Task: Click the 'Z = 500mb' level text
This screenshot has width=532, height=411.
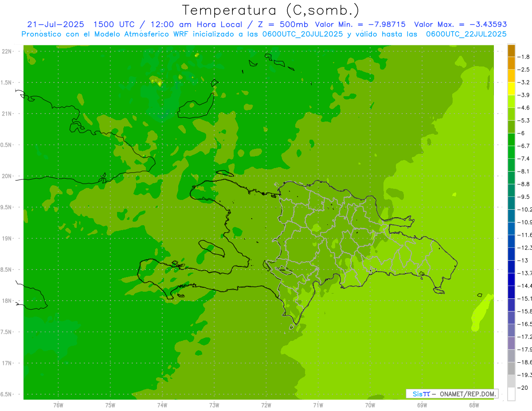Action: [282, 24]
